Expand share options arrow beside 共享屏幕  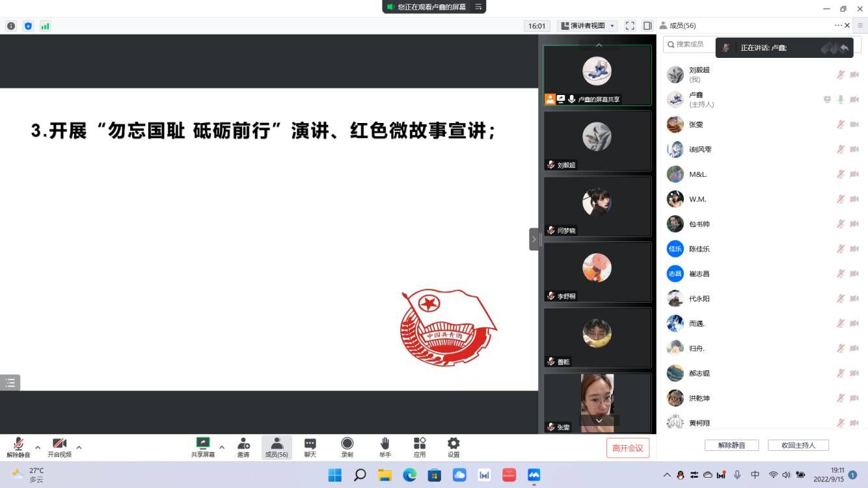[x=222, y=447]
